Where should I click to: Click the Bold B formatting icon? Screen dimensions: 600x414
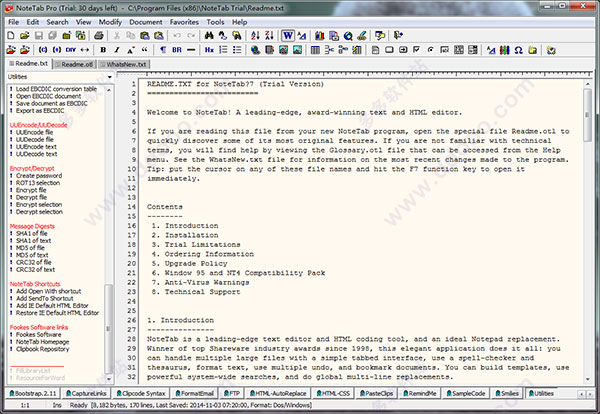pyautogui.click(x=103, y=50)
